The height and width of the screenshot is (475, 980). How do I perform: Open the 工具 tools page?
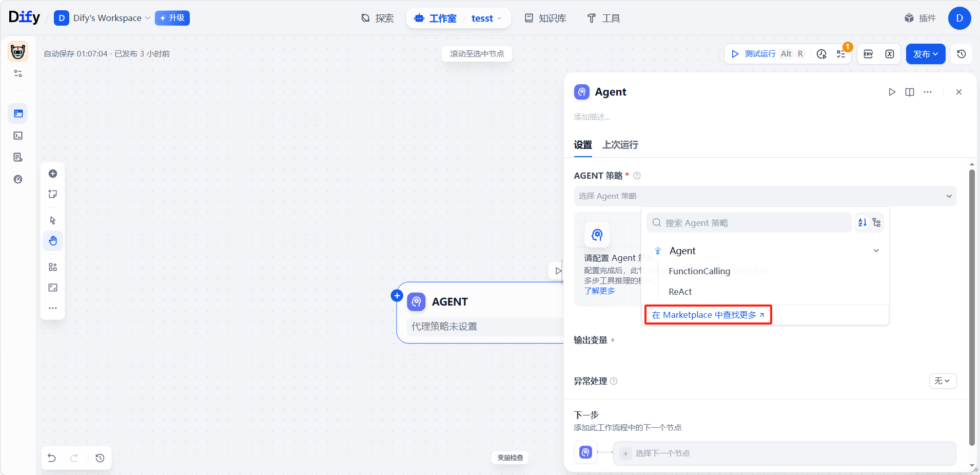pyautogui.click(x=603, y=18)
